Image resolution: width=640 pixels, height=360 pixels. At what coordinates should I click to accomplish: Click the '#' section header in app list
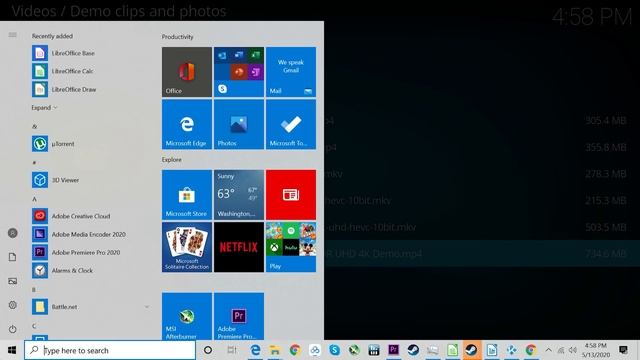click(34, 163)
